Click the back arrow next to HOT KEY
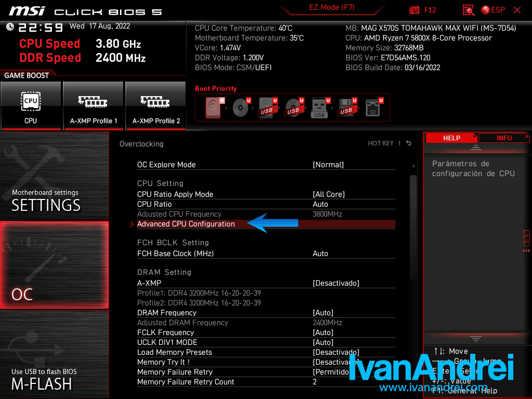Image resolution: width=532 pixels, height=399 pixels. click(x=409, y=143)
